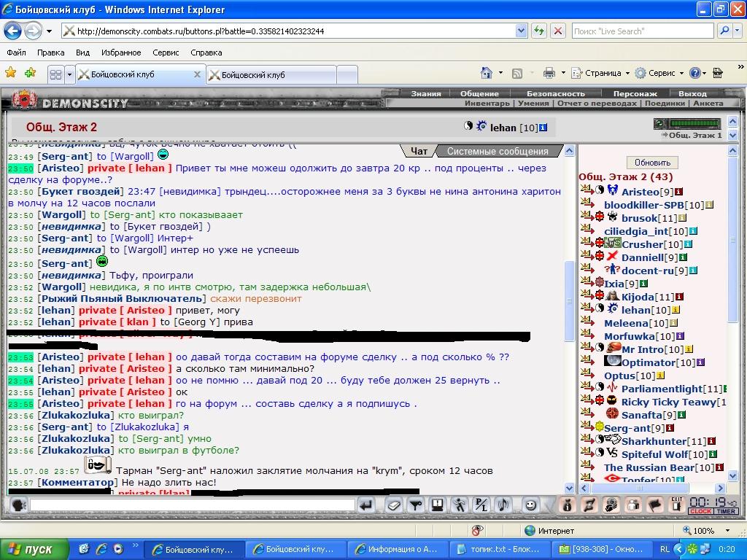
Task: Open the Умения link
Action: tap(533, 103)
